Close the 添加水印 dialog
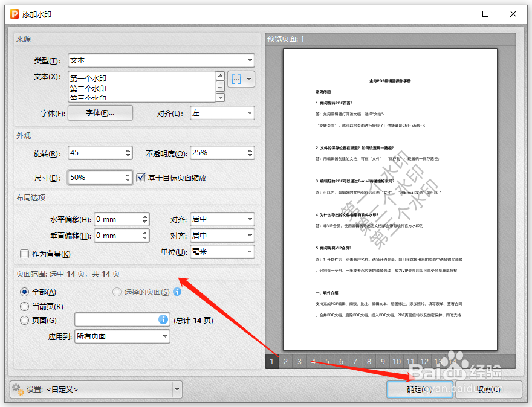The image size is (532, 407). [513, 14]
